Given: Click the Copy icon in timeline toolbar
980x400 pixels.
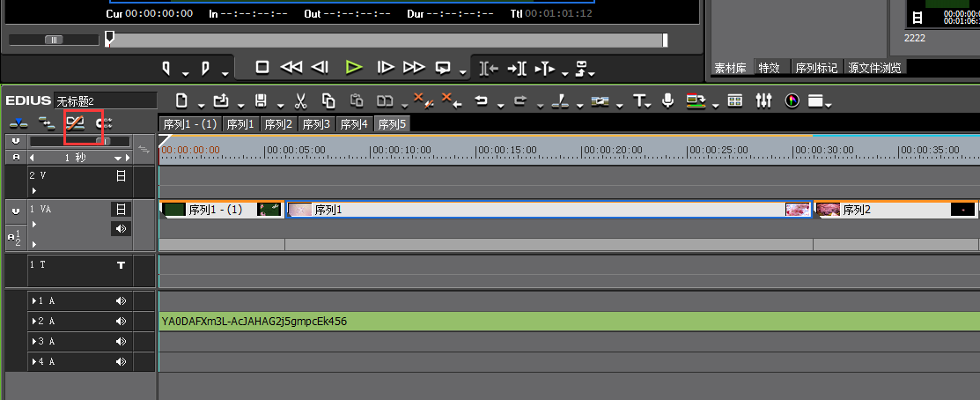Looking at the screenshot, I should tap(328, 100).
